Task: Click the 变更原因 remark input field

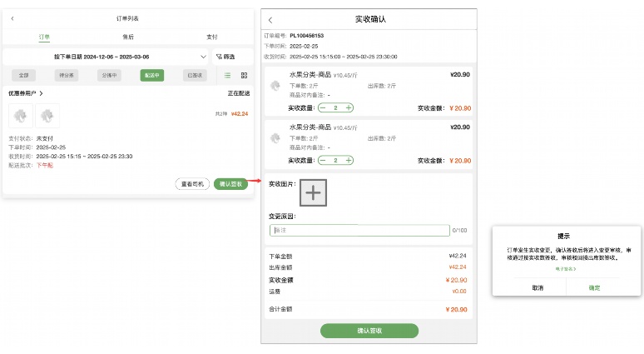Action: (359, 230)
